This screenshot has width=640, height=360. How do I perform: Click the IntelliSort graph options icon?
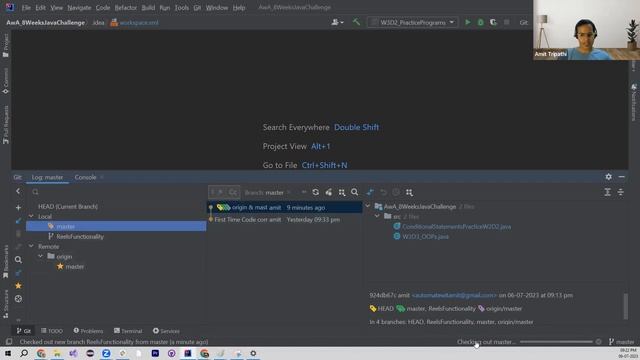(x=342, y=192)
